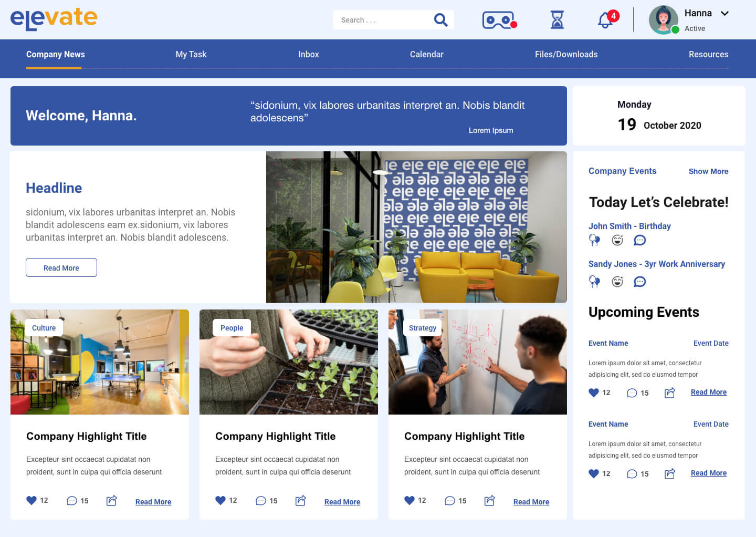Expand Hanna's profile dropdown chevron
Viewport: 756px width, 537px height.
point(724,13)
